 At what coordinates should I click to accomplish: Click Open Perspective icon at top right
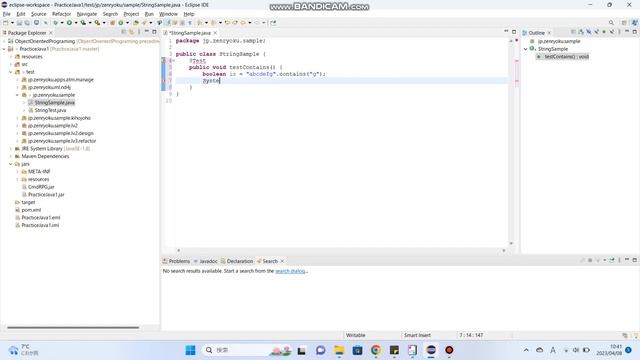pos(624,23)
